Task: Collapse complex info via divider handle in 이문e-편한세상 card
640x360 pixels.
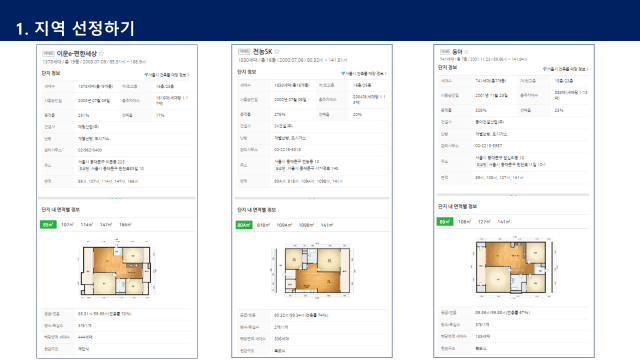Action: click(116, 198)
